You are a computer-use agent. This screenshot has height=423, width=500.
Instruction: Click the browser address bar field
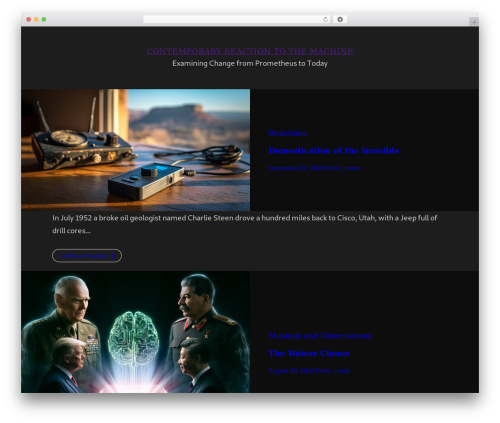point(237,19)
